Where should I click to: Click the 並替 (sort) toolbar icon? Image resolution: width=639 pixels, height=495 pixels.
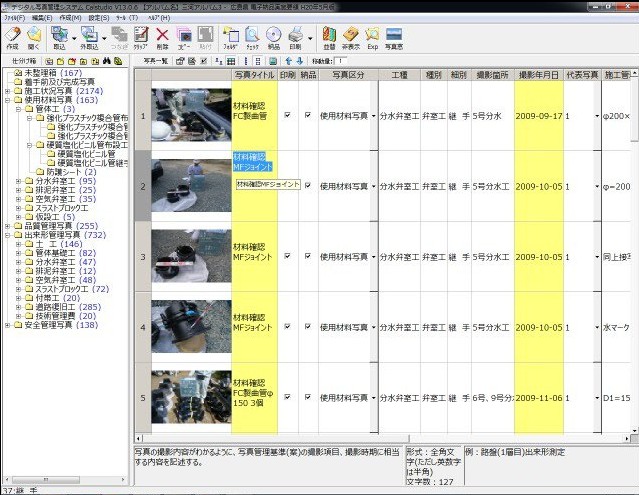tap(329, 38)
